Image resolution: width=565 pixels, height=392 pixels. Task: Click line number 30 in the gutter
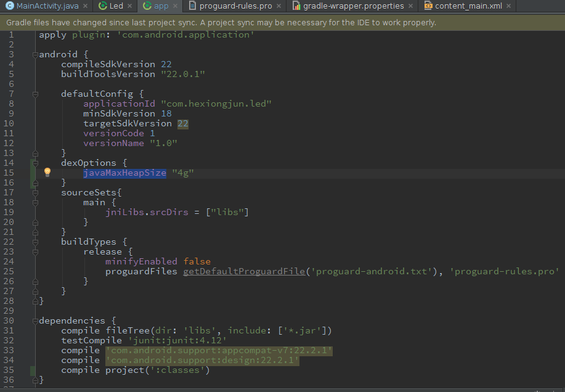click(9, 321)
